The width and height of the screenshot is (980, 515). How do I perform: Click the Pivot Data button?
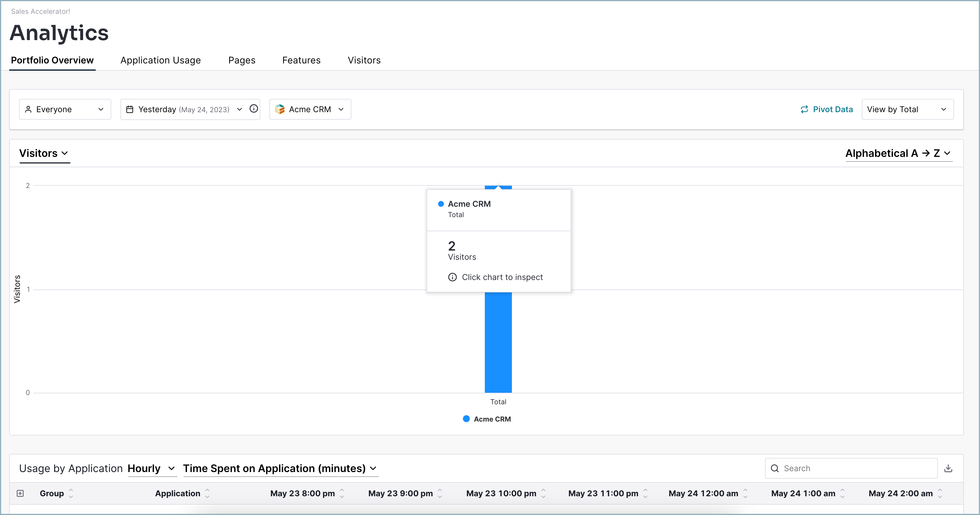pos(826,109)
